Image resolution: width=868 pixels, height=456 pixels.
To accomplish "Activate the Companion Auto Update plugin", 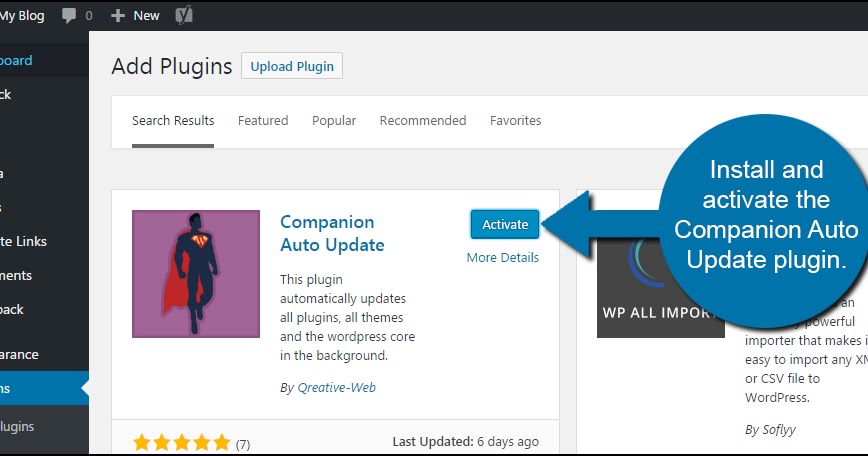I will (x=505, y=225).
